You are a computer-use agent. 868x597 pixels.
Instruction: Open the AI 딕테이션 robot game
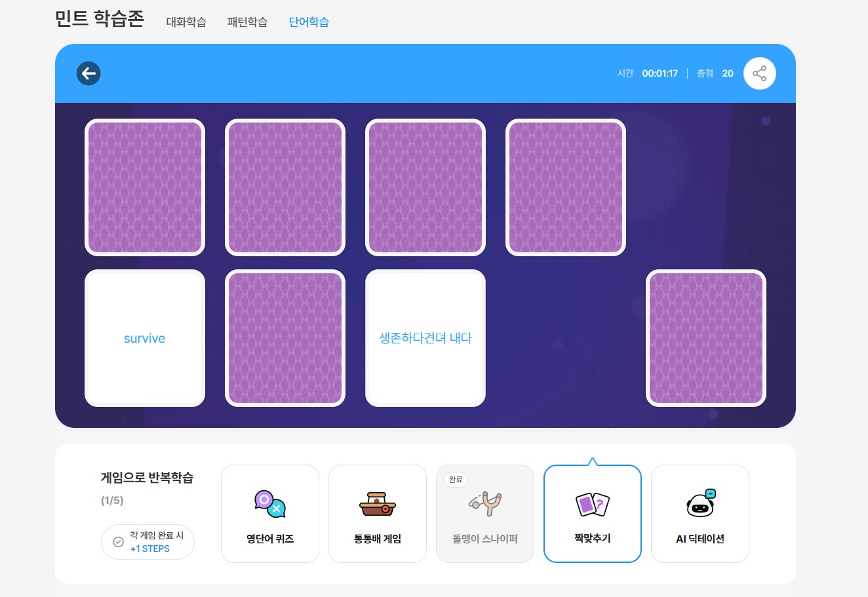click(700, 514)
